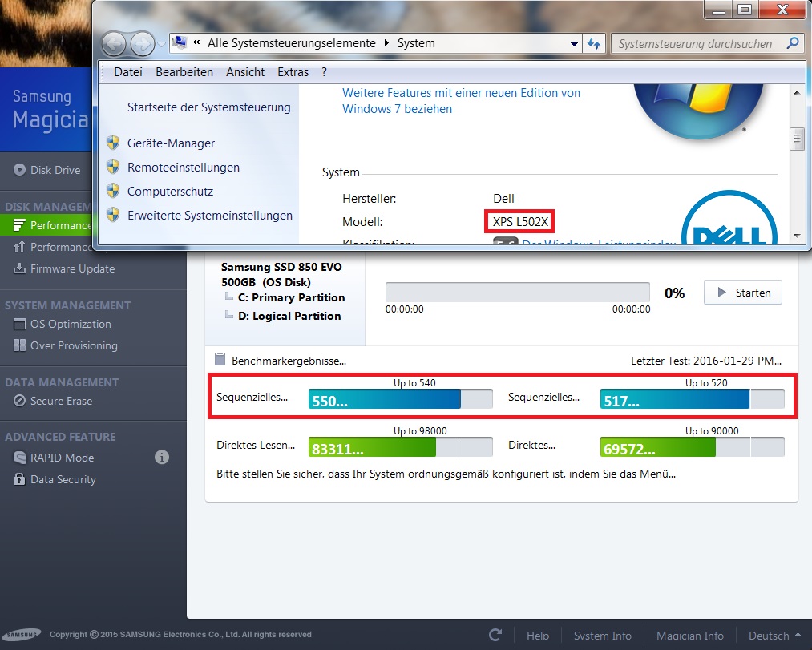
Task: Click the scroll up arrow in System window
Action: point(797,93)
